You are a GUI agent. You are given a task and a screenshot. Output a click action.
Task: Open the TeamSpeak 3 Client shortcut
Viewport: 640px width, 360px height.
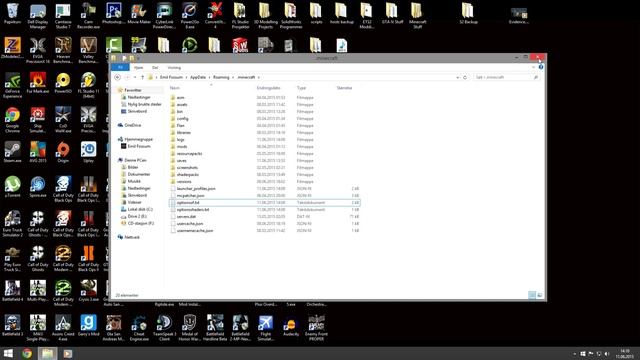point(164,327)
